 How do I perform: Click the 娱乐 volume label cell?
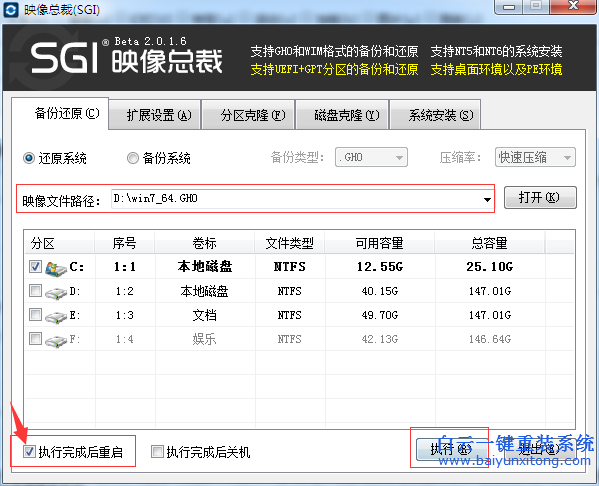pyautogui.click(x=204, y=339)
